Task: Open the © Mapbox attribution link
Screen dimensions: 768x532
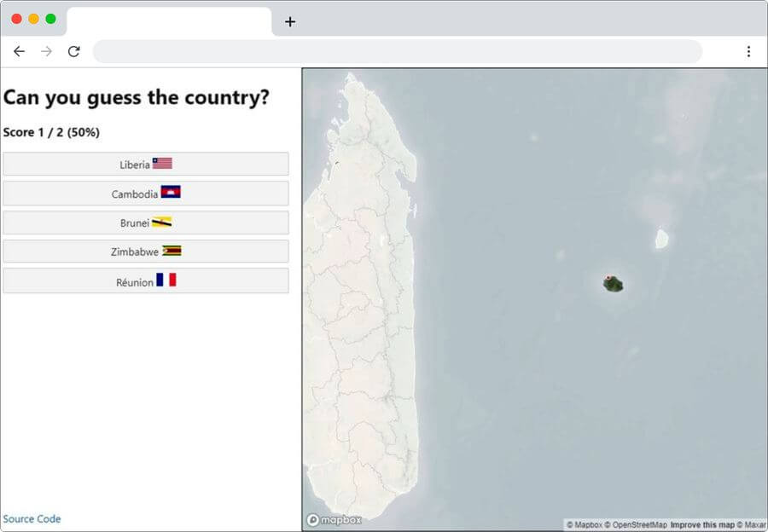Action: 584,524
